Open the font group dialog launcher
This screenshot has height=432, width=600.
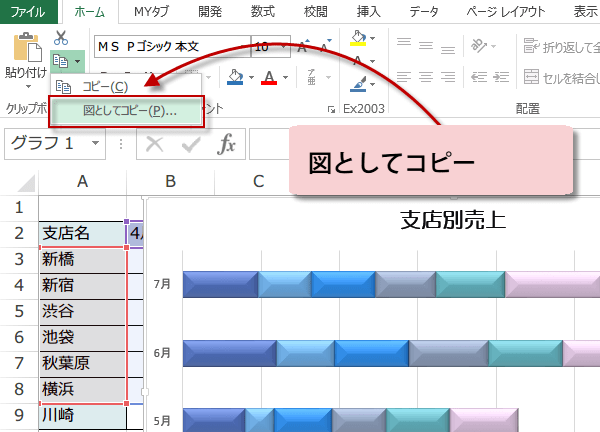click(331, 110)
